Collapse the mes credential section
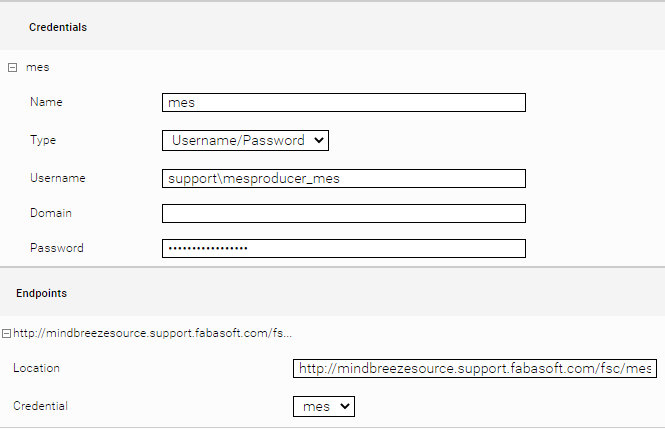 coord(12,67)
